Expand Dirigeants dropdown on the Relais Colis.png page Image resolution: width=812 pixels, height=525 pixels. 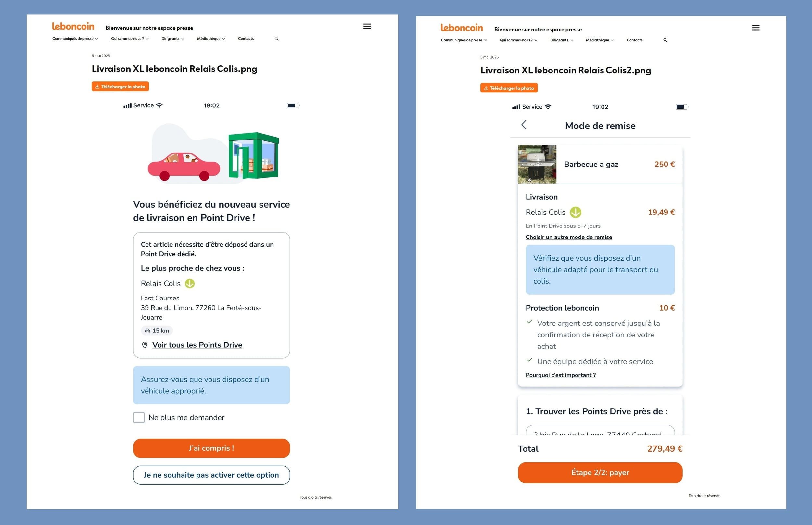click(x=173, y=39)
